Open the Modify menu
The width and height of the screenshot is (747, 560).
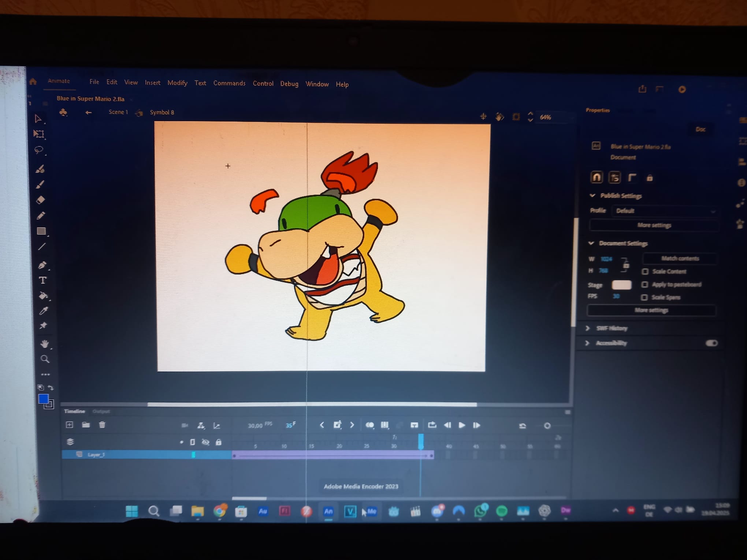pyautogui.click(x=177, y=83)
